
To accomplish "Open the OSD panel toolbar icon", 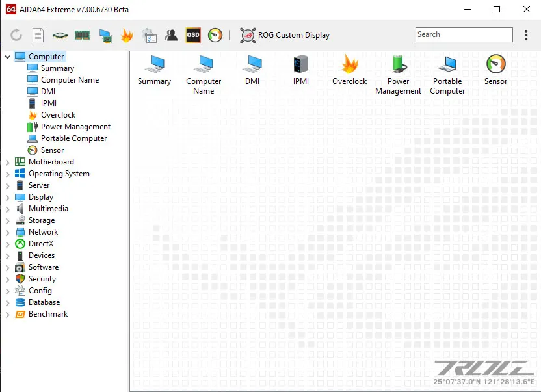I will click(x=192, y=35).
